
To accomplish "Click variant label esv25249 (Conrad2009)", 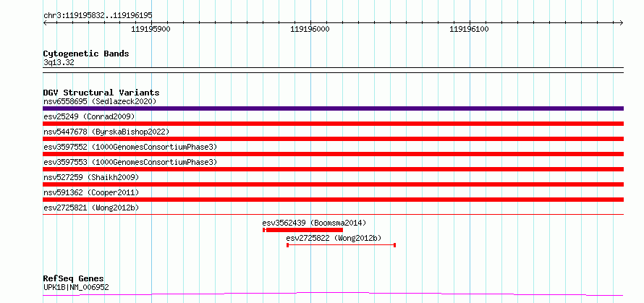I will point(89,116).
